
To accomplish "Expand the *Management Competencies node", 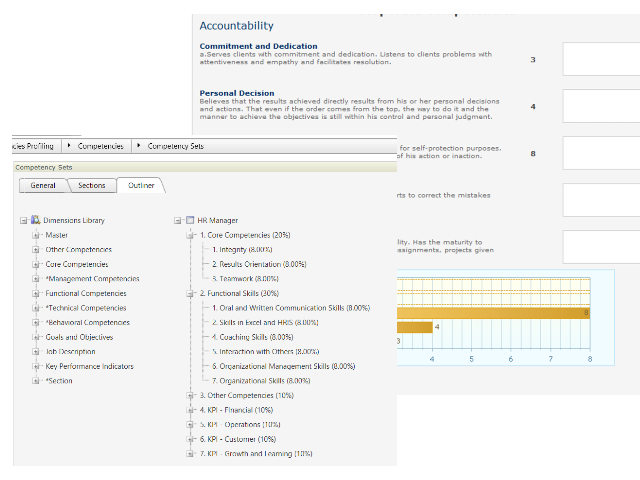I will pyautogui.click(x=36, y=279).
